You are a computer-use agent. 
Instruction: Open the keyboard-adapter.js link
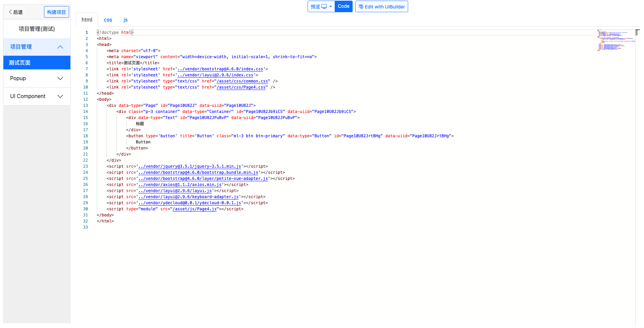click(188, 197)
